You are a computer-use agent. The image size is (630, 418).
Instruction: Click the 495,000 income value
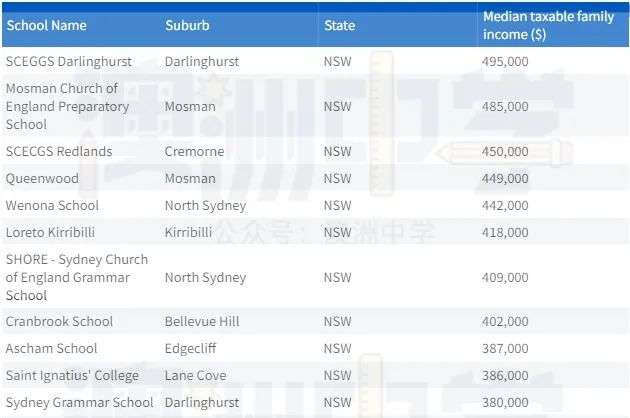pos(505,61)
